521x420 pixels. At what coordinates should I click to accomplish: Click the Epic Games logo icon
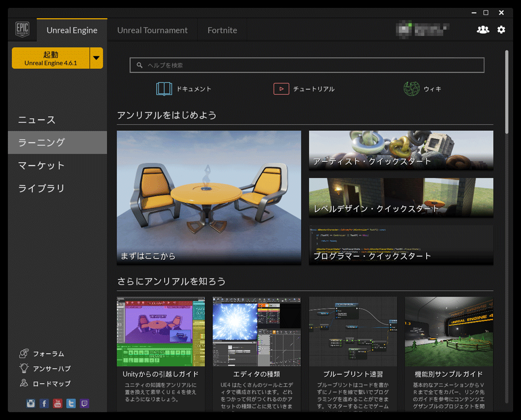[x=22, y=30]
